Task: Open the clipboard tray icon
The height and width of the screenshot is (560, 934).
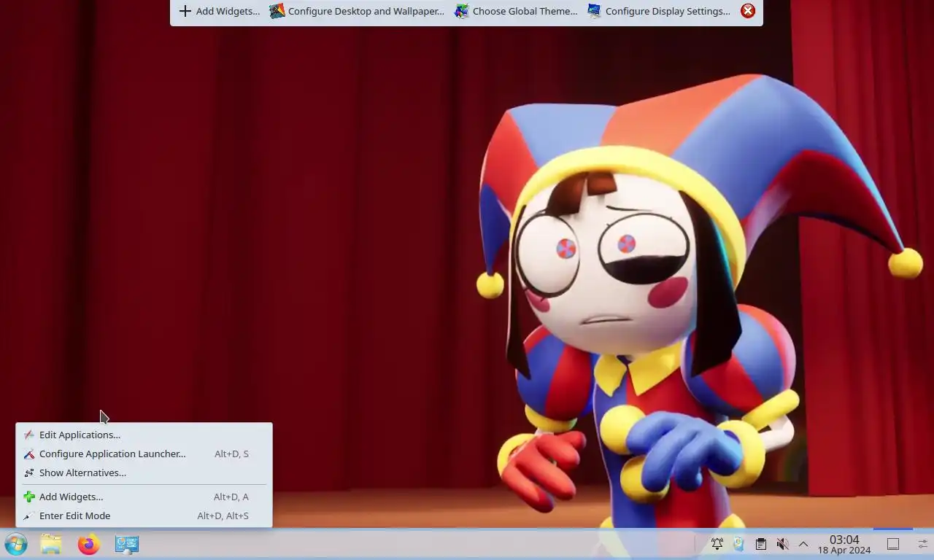Action: (x=760, y=544)
